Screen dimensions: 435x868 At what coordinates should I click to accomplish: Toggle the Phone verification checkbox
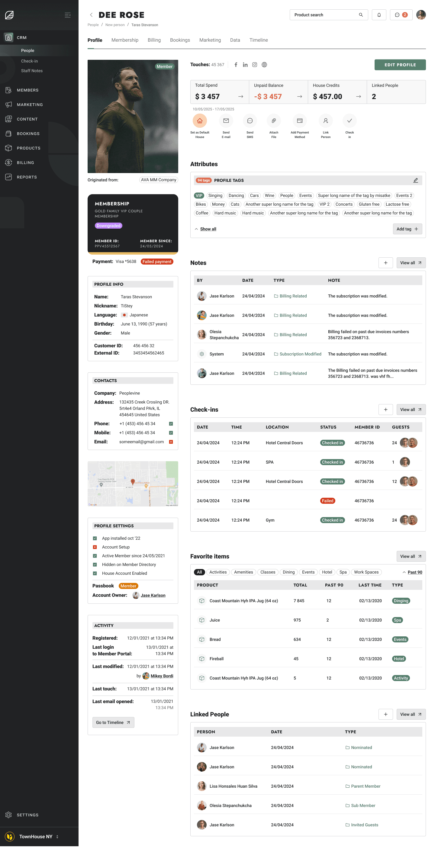click(171, 423)
